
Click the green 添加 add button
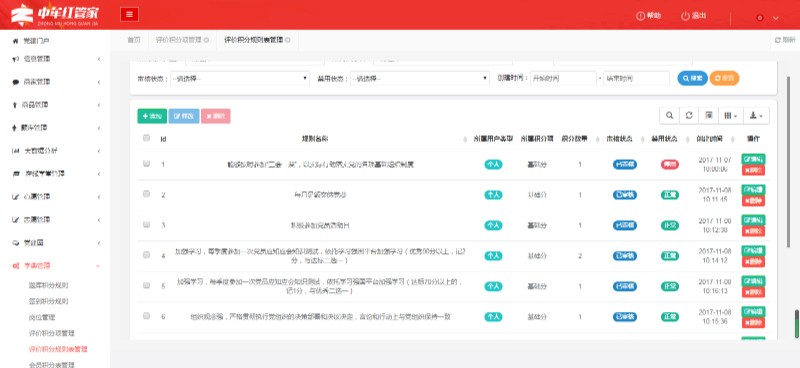coord(152,116)
